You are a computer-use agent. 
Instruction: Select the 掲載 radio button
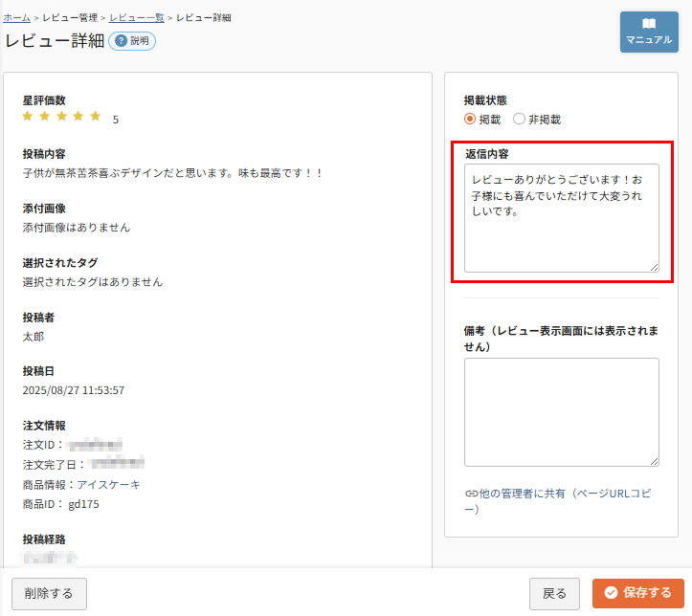470,119
